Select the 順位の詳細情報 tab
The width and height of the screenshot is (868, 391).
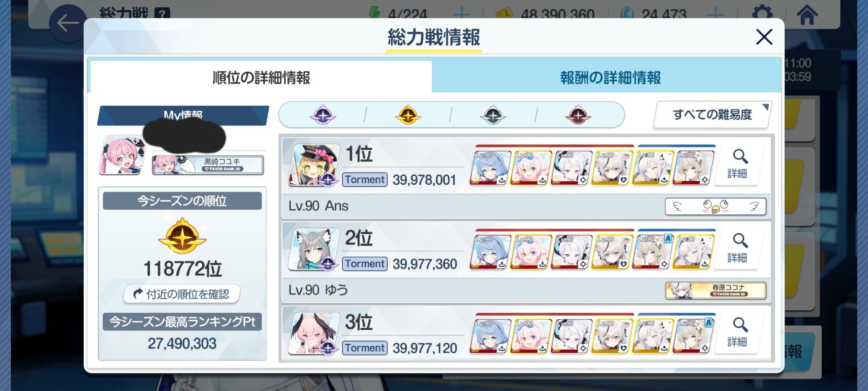point(261,78)
